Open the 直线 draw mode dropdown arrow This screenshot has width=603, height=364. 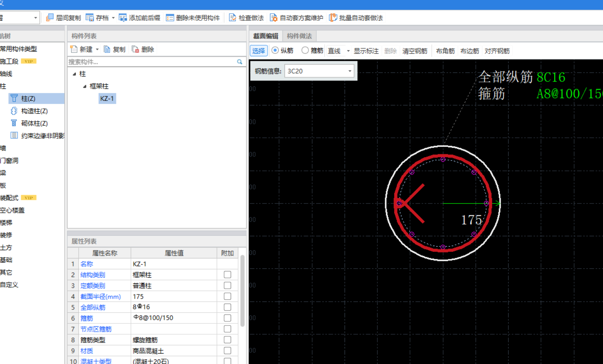click(348, 51)
